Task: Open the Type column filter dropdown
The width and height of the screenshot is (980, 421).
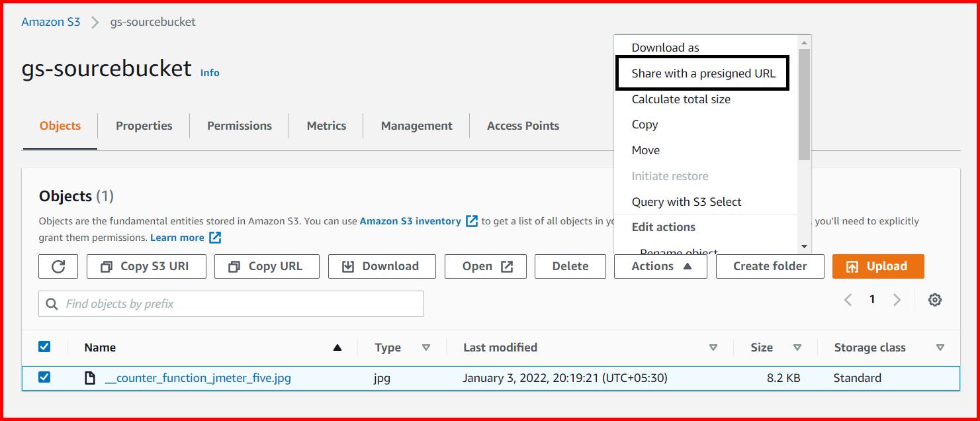Action: (427, 347)
